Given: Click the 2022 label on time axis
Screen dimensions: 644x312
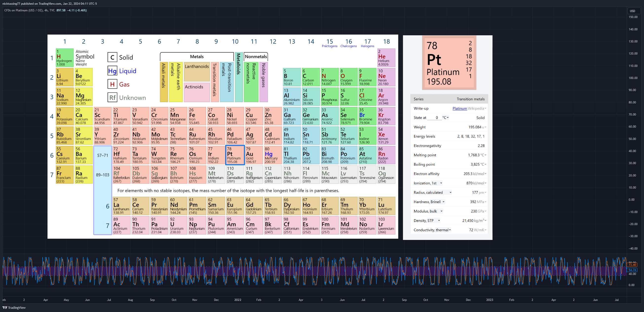Looking at the screenshot, I should point(238,300).
